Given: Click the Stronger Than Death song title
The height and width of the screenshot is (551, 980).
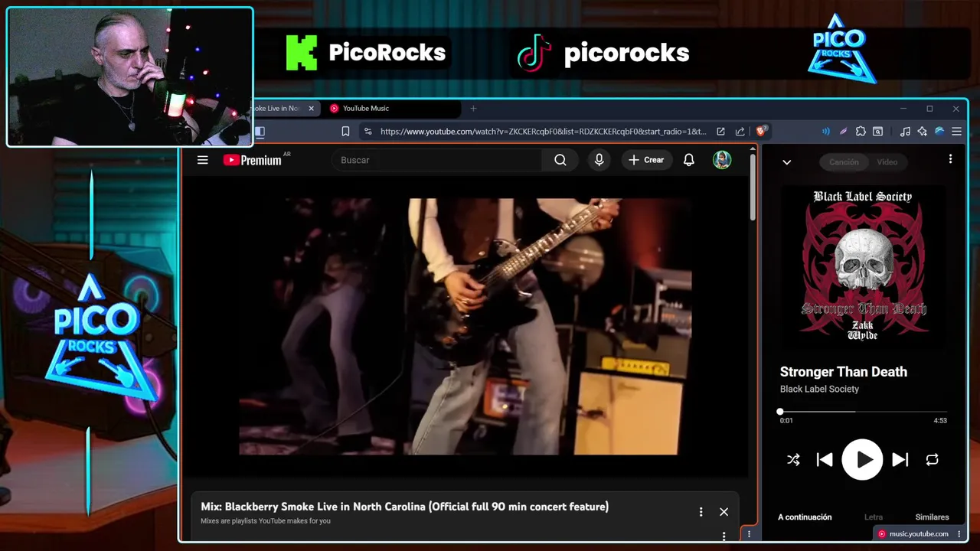Looking at the screenshot, I should click(843, 372).
